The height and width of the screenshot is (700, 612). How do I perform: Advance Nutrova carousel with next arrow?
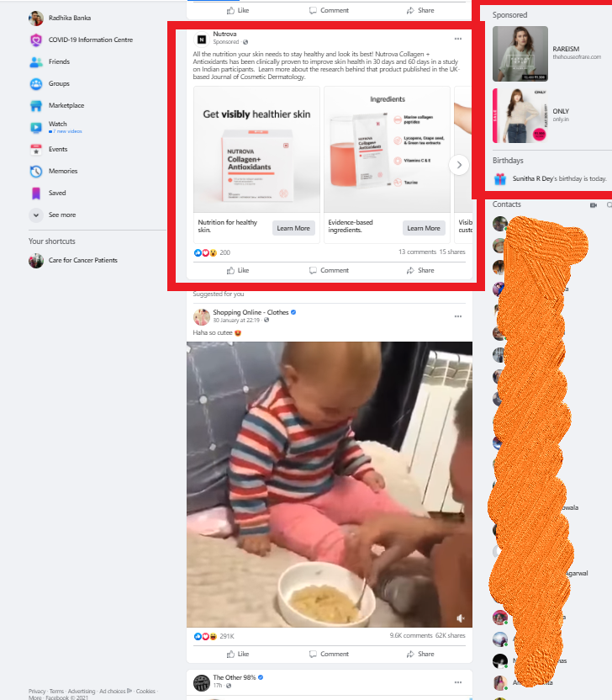point(458,165)
